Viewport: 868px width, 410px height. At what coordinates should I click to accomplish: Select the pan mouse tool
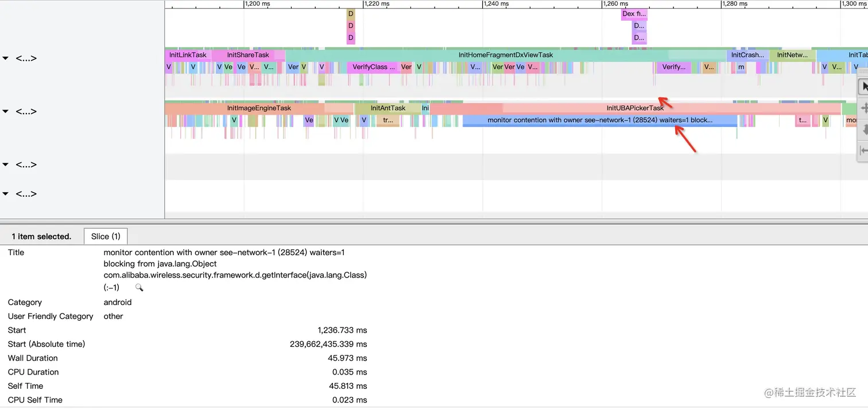(x=863, y=108)
